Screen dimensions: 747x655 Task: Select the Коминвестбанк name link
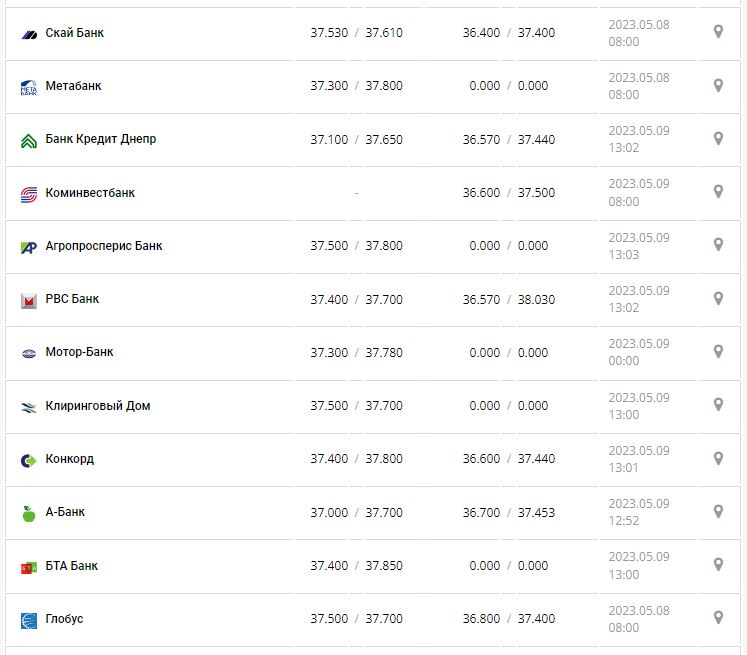point(90,192)
